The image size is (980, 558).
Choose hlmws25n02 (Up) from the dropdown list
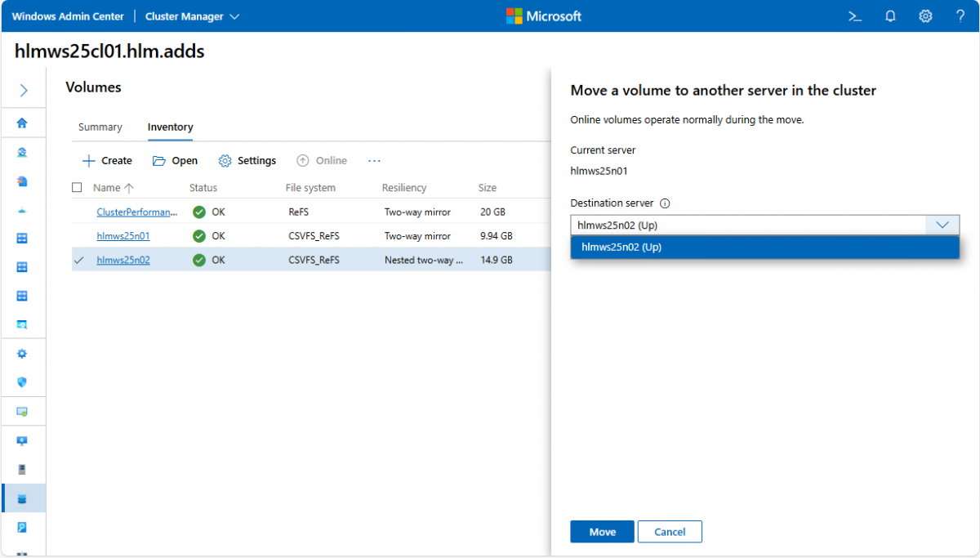coord(621,247)
